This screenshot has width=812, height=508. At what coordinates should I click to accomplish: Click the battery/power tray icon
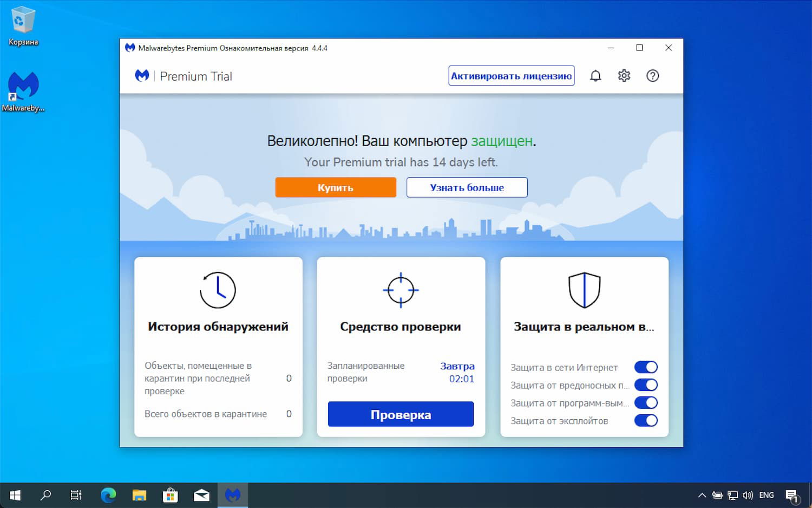(x=717, y=495)
